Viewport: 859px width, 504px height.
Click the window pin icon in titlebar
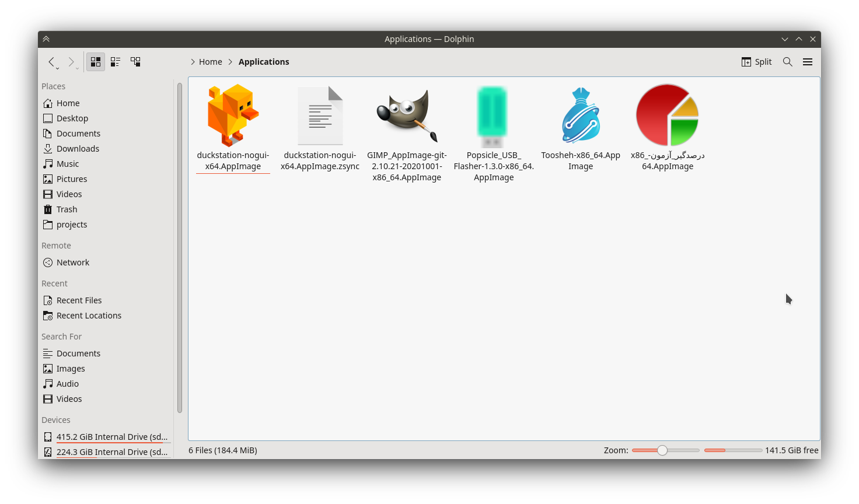click(x=46, y=39)
